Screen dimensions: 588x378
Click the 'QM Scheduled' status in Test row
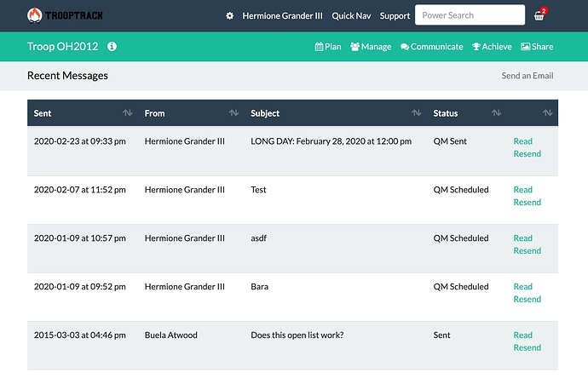tap(461, 190)
